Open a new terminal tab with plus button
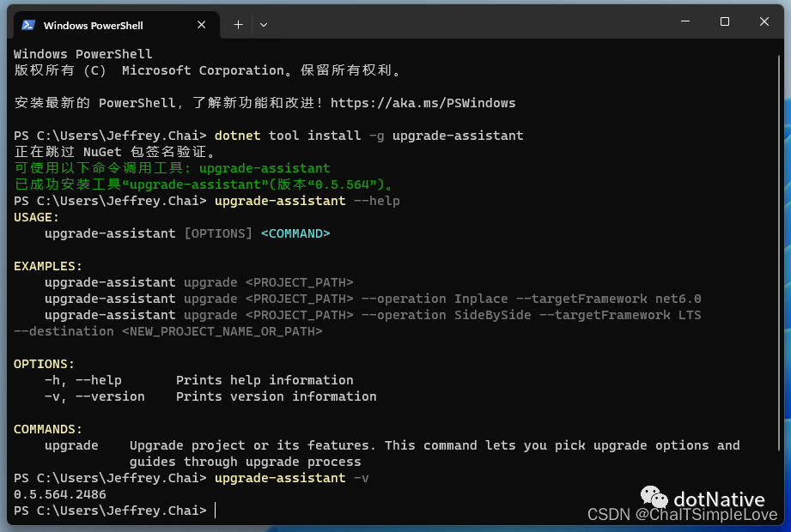 238,25
